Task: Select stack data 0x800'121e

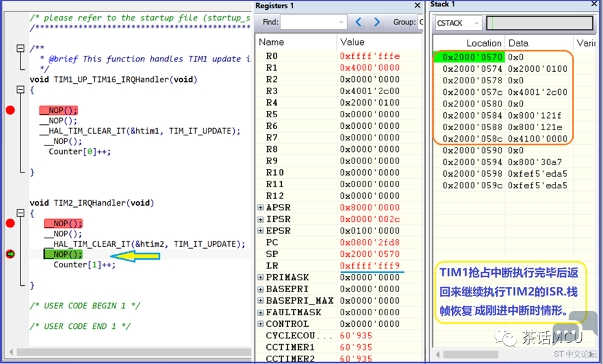Action: (534, 128)
